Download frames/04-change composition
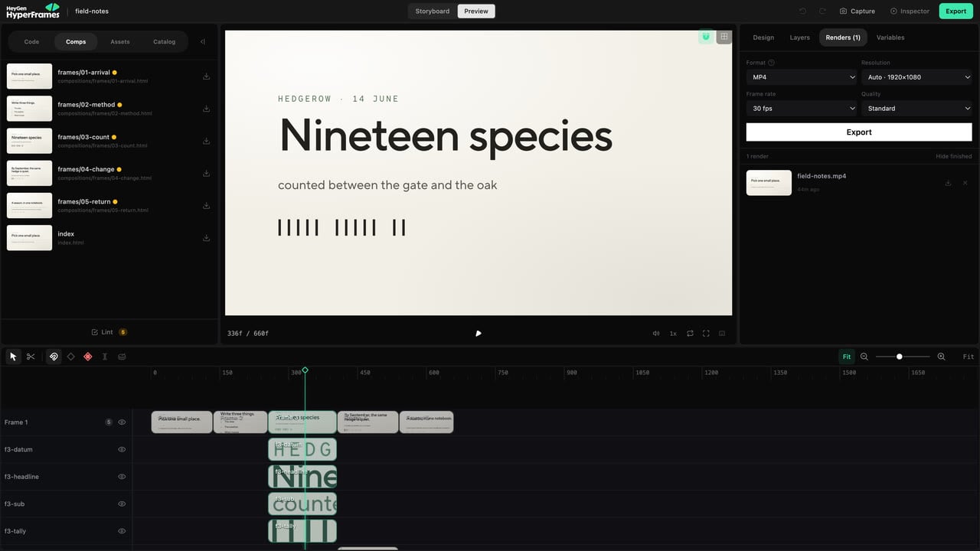Image resolution: width=980 pixels, height=551 pixels. [206, 173]
